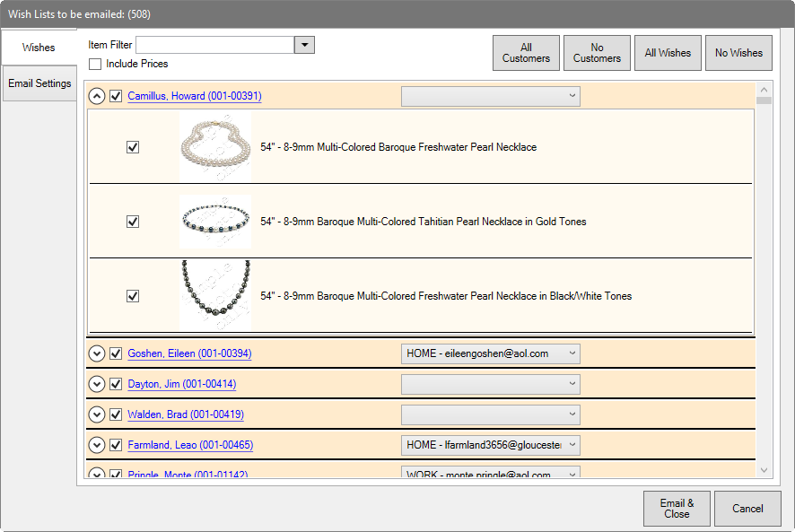Click the white freshwater pearl necklace thumbnail
Screen dimensions: 795x532
214,146
